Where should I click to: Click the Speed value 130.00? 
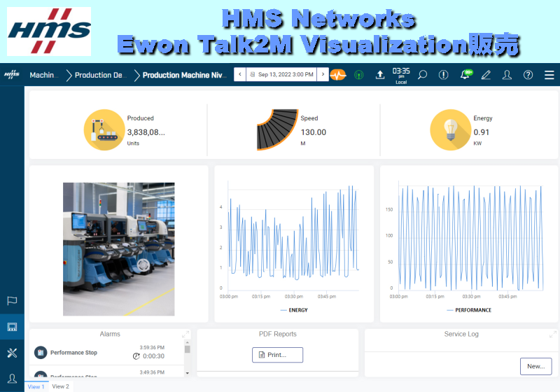313,132
